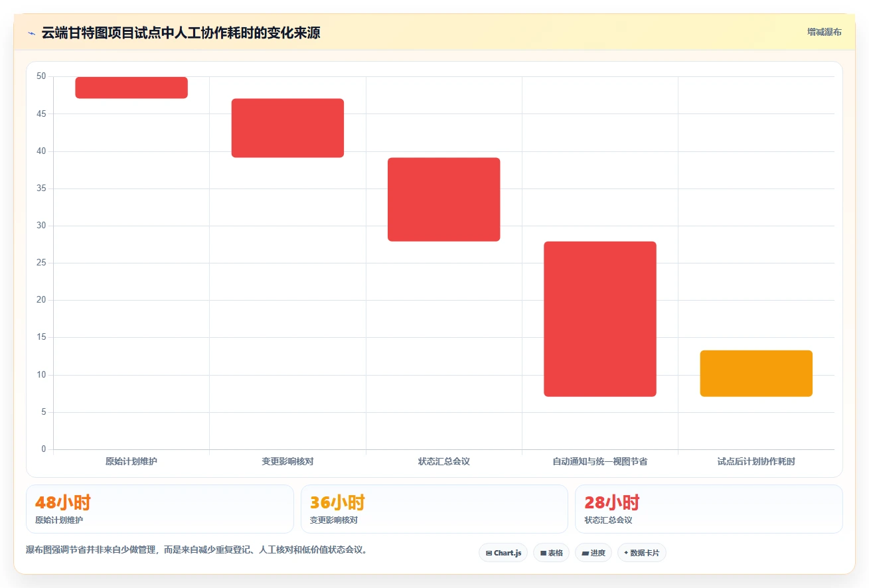
Task: Open the 48小时 stat card
Action: click(x=159, y=509)
